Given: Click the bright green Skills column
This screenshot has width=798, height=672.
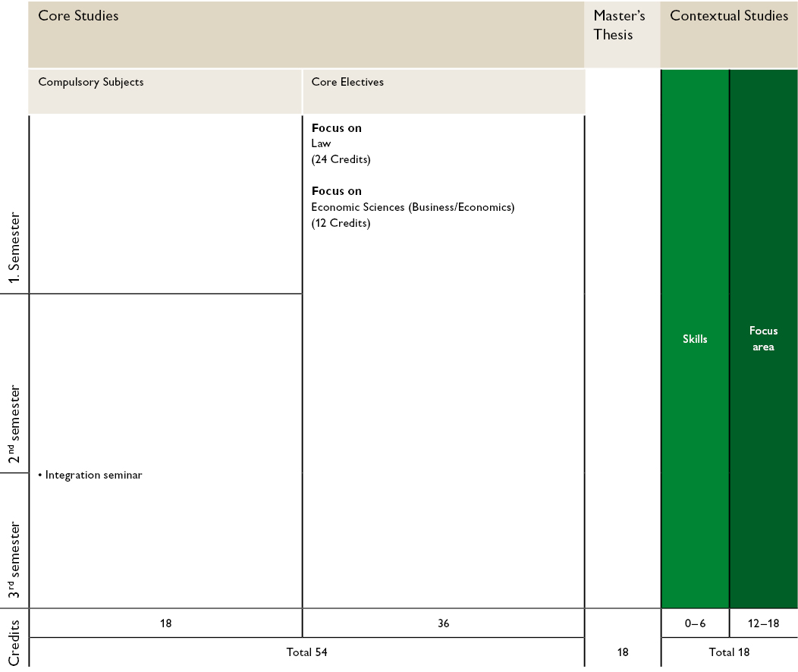Looking at the screenshot, I should 695,339.
